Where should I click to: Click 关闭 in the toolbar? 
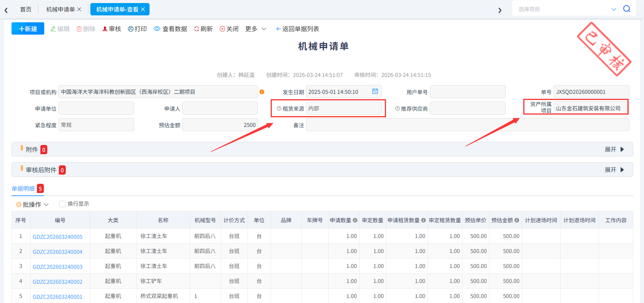coord(229,29)
